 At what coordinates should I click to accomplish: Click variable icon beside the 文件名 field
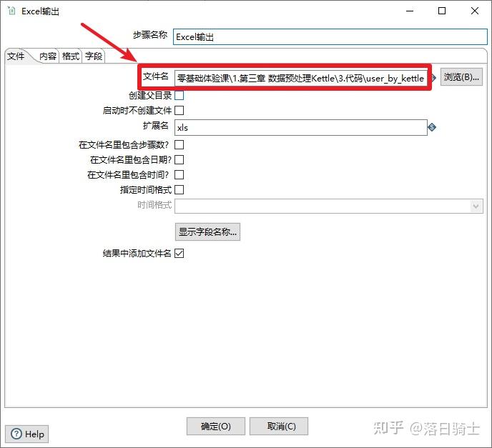(x=433, y=77)
